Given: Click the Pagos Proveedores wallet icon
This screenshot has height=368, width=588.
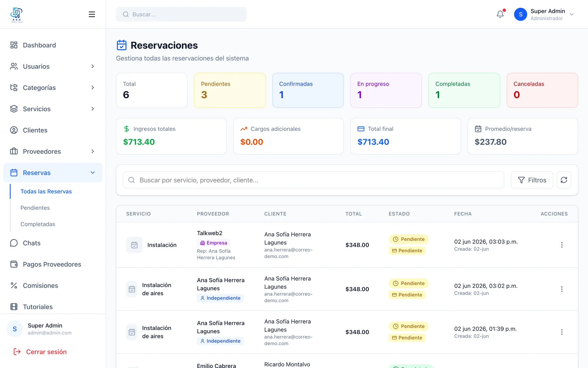Looking at the screenshot, I should (x=14, y=264).
